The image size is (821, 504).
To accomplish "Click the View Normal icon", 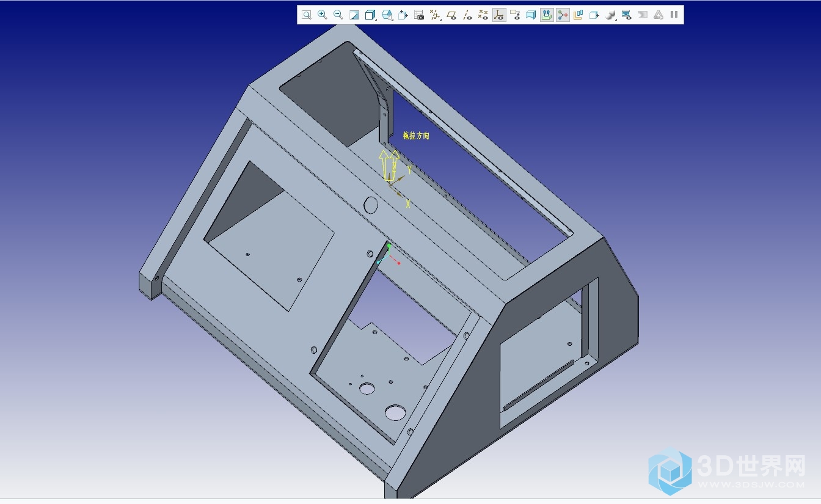I will 403,15.
